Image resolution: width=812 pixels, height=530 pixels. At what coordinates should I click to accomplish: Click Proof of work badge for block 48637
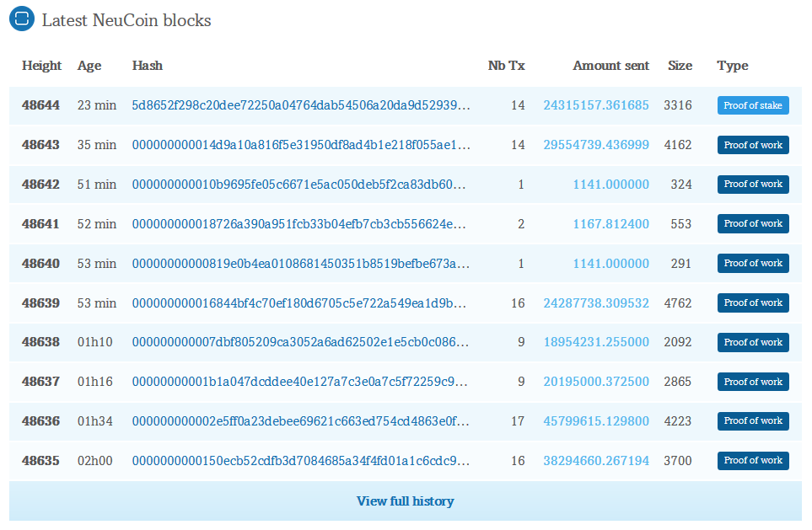tap(753, 382)
